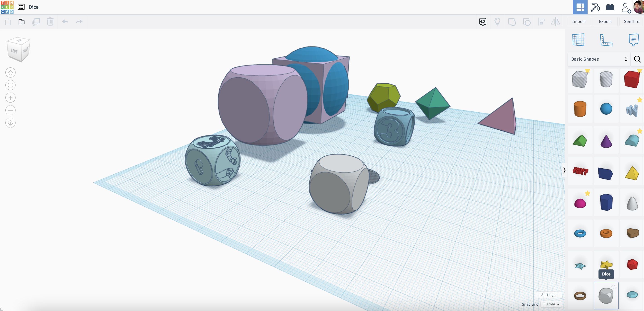
Task: Click the Send To button
Action: [x=631, y=22]
